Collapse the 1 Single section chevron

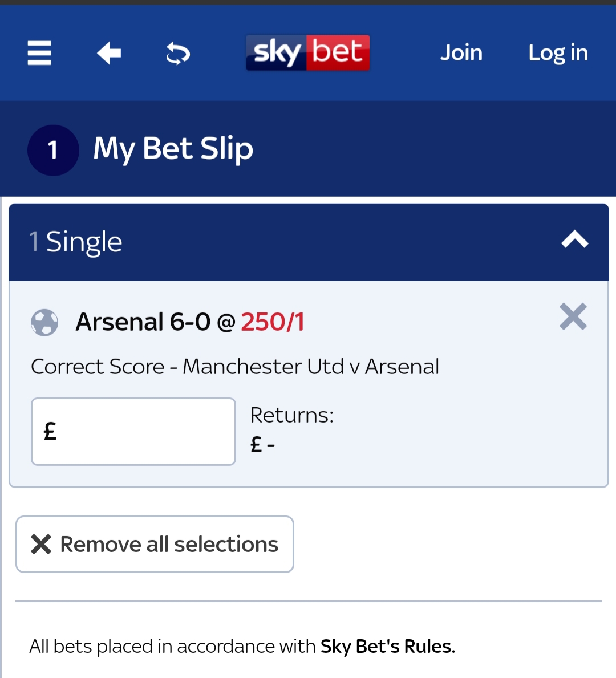tap(575, 239)
